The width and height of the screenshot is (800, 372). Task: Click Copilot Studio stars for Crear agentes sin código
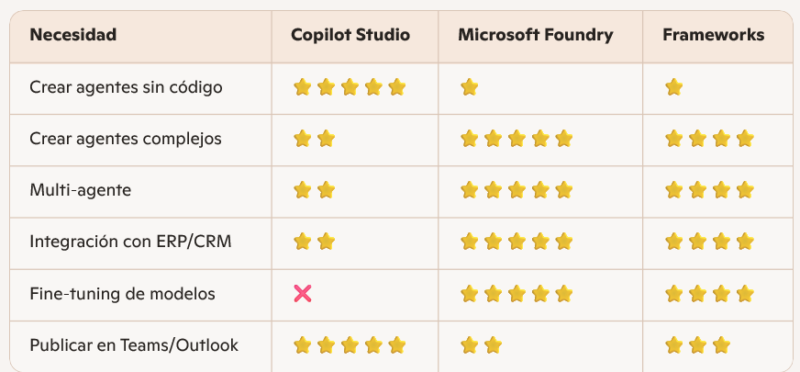349,87
